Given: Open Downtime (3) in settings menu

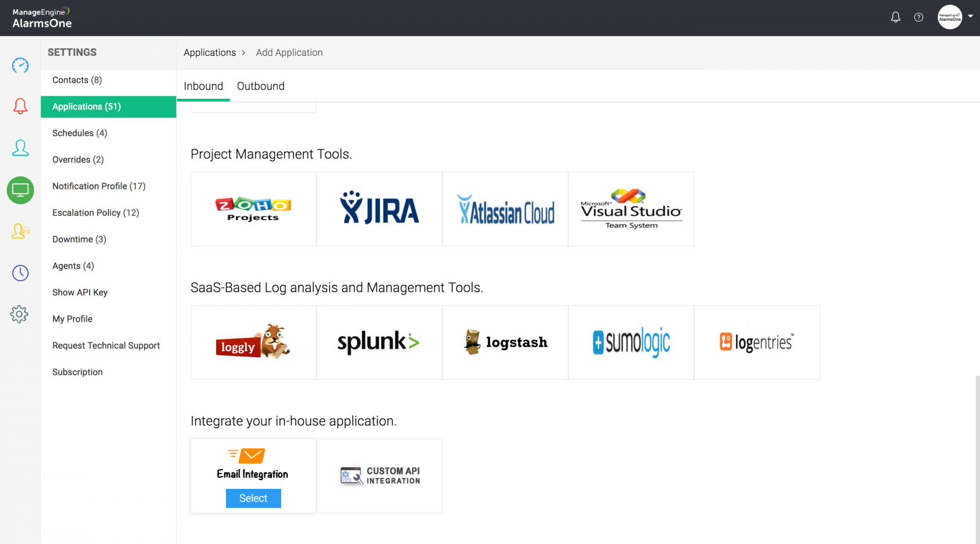Looking at the screenshot, I should [108, 240].
